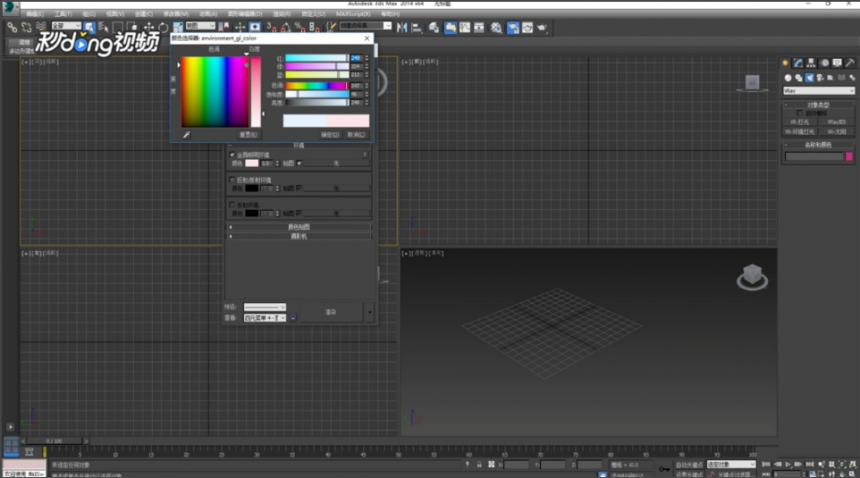
Task: Select the Geometry category icon
Action: (x=788, y=78)
